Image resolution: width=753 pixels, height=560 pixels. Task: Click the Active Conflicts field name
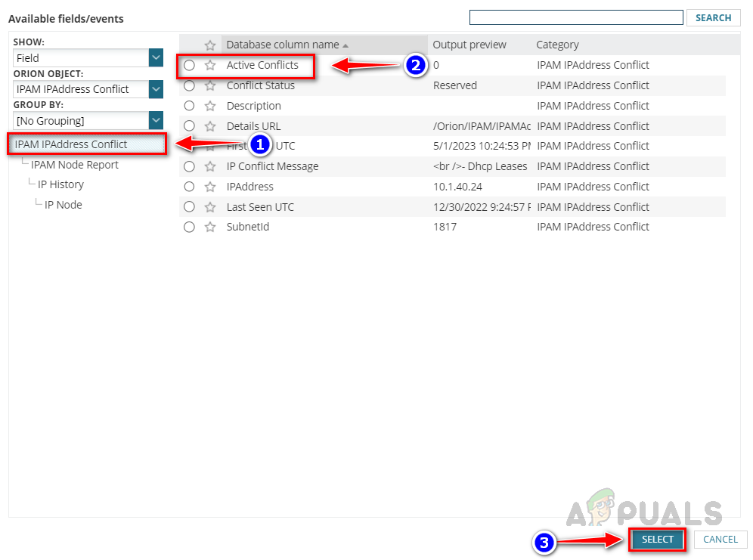262,65
